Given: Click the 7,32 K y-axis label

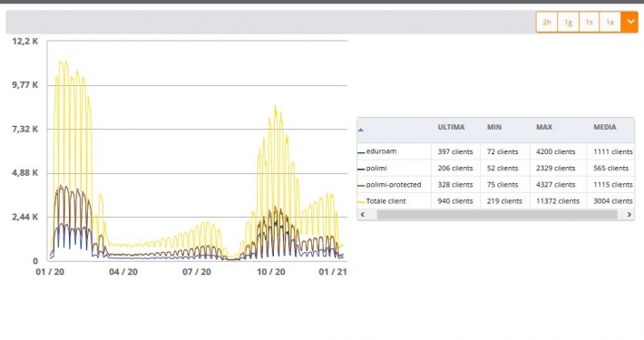Looking at the screenshot, I should [24, 129].
